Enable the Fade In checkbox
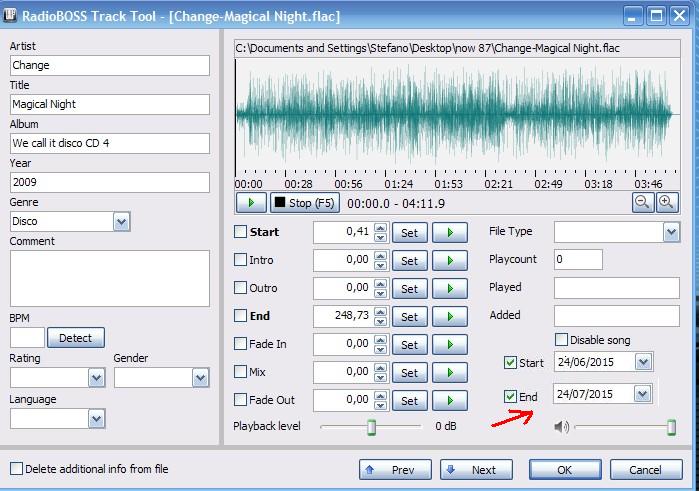The height and width of the screenshot is (491, 699). 240,343
